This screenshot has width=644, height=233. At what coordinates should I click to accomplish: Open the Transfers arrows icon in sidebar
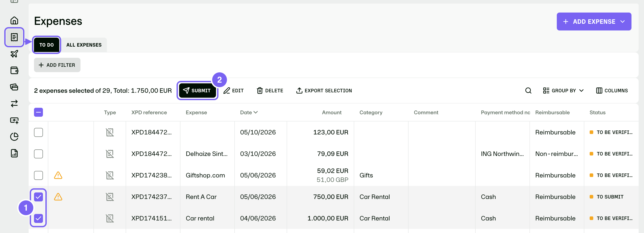click(x=14, y=104)
